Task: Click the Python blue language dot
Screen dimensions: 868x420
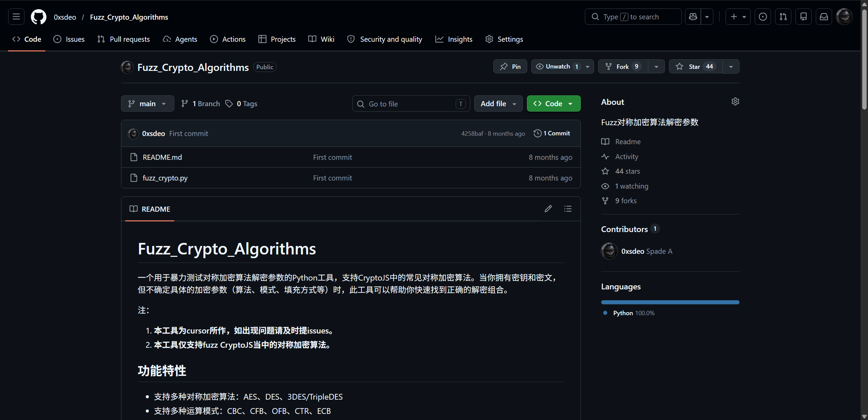Action: [x=605, y=313]
